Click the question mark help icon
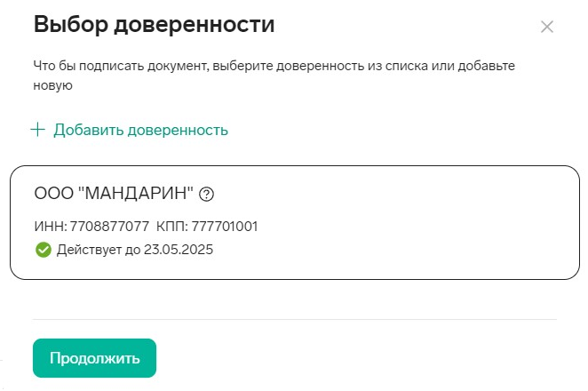The height and width of the screenshot is (391, 588). pyautogui.click(x=208, y=195)
